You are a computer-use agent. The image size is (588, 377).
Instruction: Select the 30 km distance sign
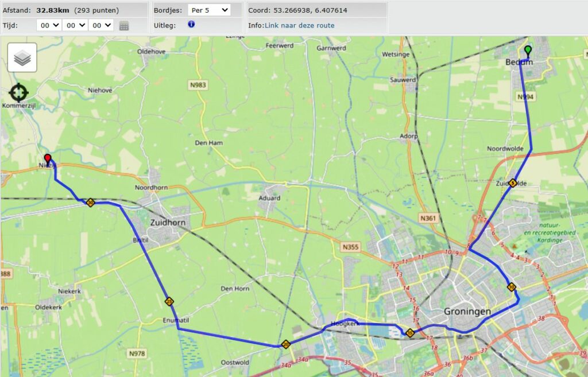coord(90,203)
